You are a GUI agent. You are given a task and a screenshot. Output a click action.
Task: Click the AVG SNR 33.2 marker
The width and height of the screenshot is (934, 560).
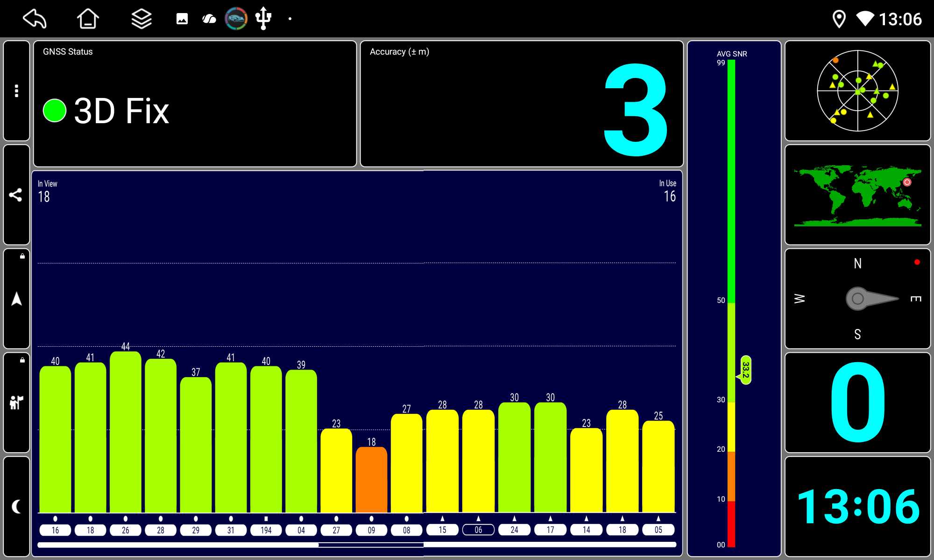746,370
